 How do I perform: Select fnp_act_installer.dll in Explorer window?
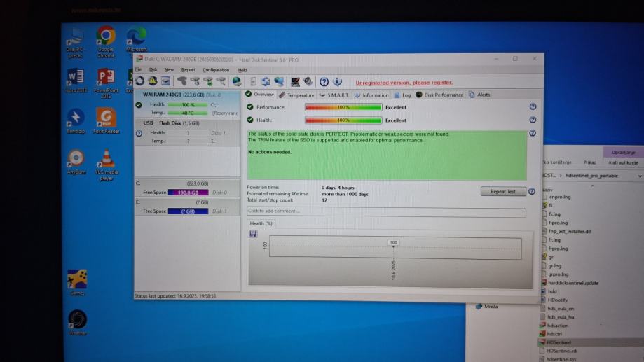pyautogui.click(x=569, y=231)
